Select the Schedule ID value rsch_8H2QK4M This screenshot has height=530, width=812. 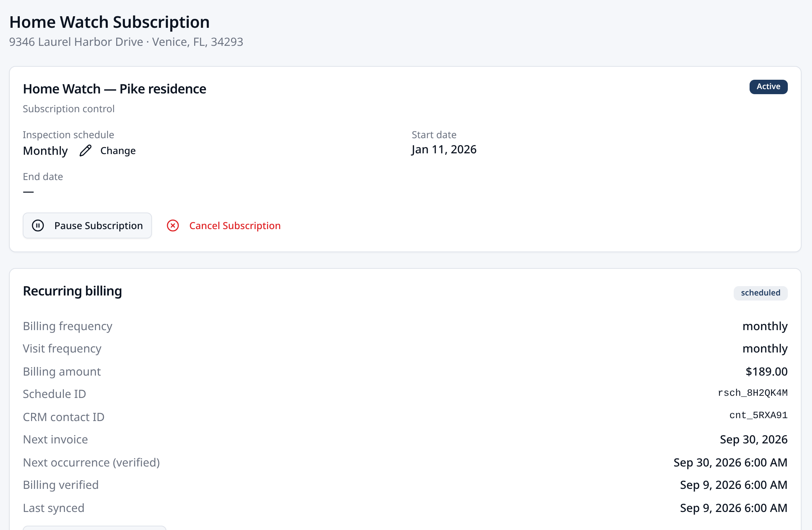[752, 393]
